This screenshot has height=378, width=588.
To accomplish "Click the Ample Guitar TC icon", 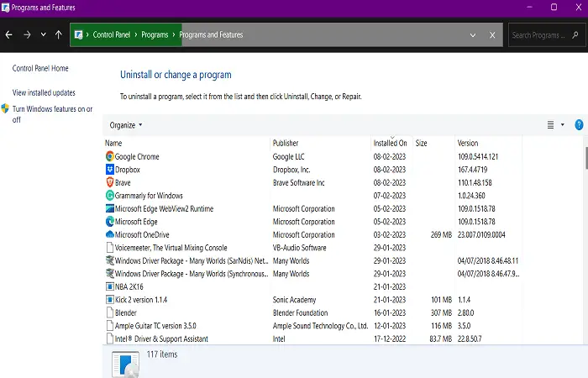I will [109, 326].
